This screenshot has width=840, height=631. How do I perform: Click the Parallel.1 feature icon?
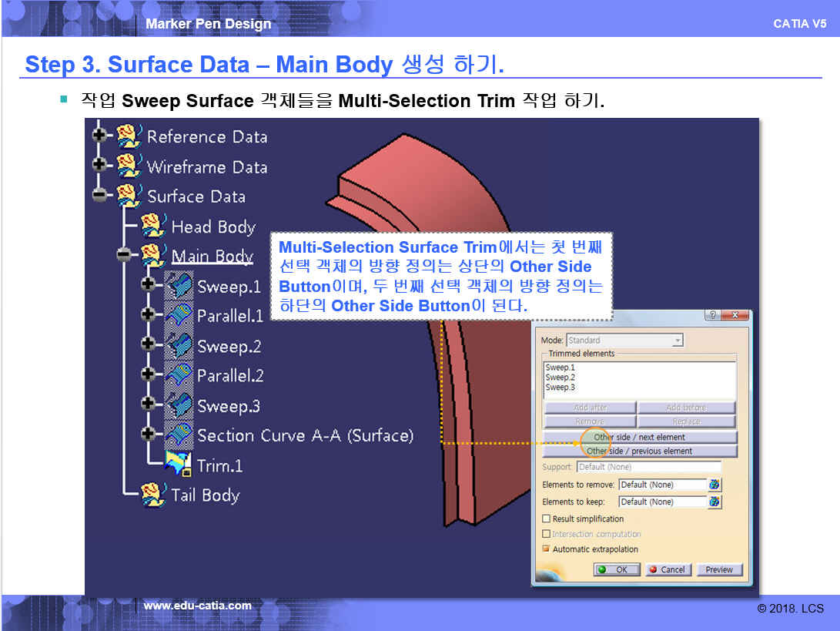(179, 315)
